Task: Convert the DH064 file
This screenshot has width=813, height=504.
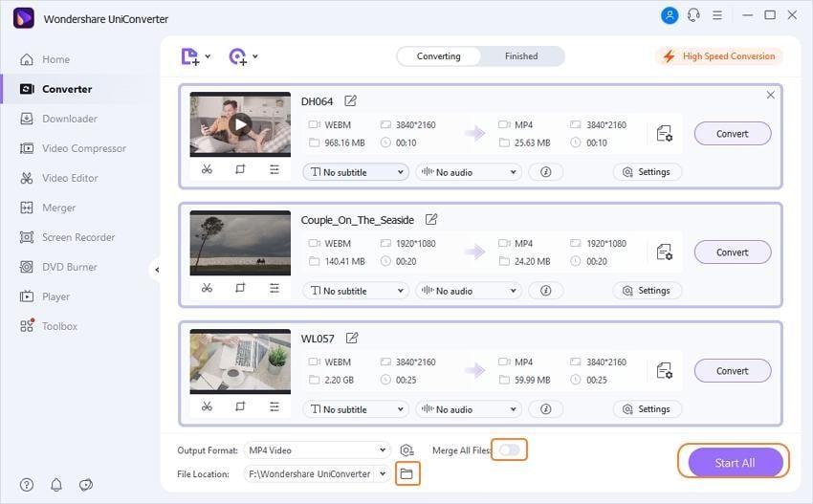Action: click(x=732, y=134)
